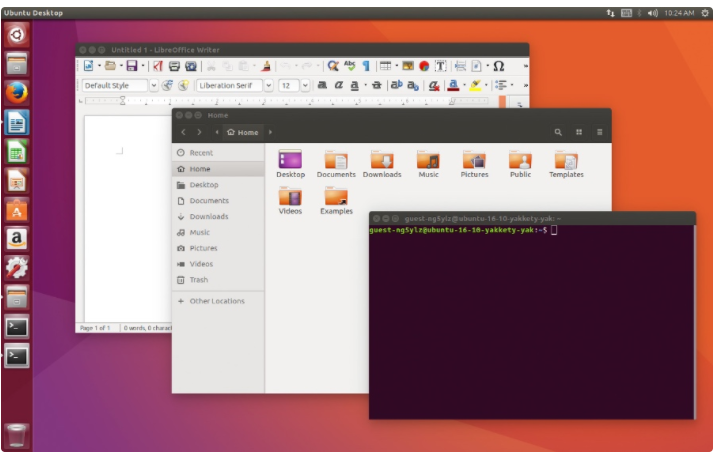Toggle underline formatting in Writer

pos(354,85)
